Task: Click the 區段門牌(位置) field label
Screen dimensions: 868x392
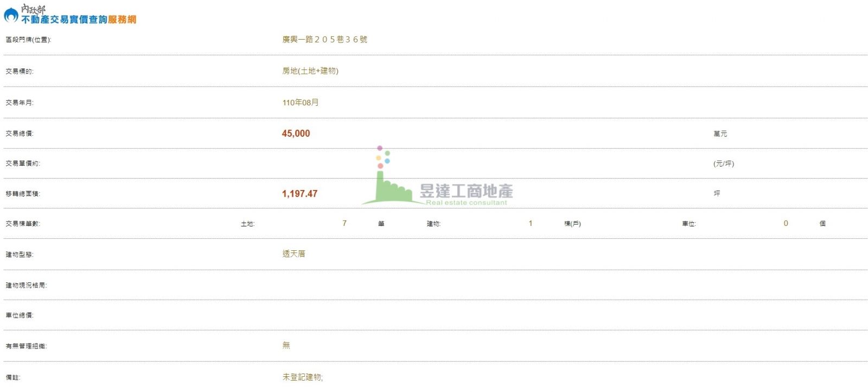Action: [28, 40]
